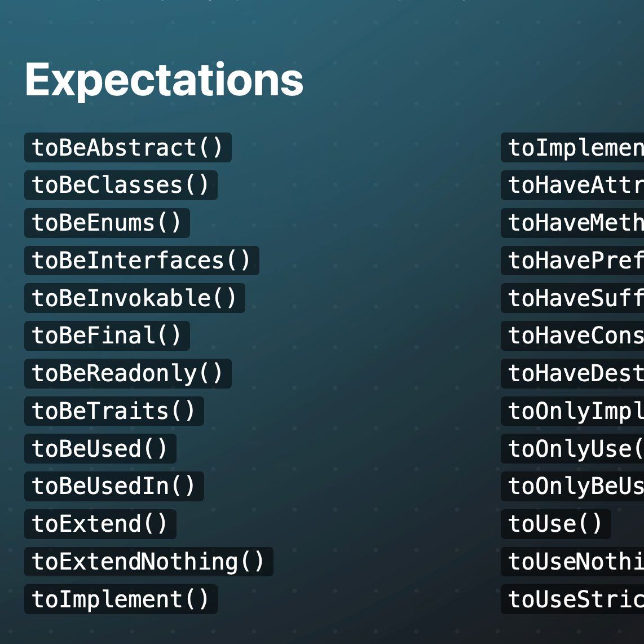Click the toUse() expectation
This screenshot has height=644, width=644.
point(555,524)
